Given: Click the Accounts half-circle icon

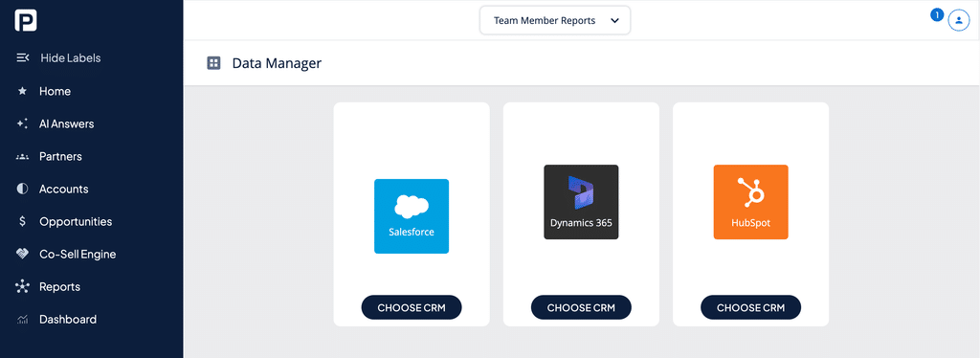Looking at the screenshot, I should point(23,189).
